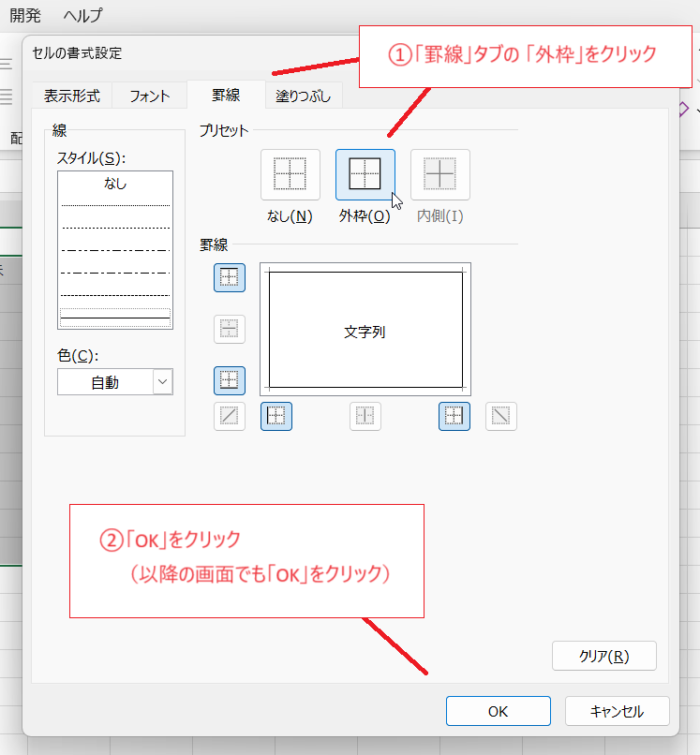The width and height of the screenshot is (700, 755).
Task: Click the 外枠(O) outline preset icon
Action: point(365,174)
